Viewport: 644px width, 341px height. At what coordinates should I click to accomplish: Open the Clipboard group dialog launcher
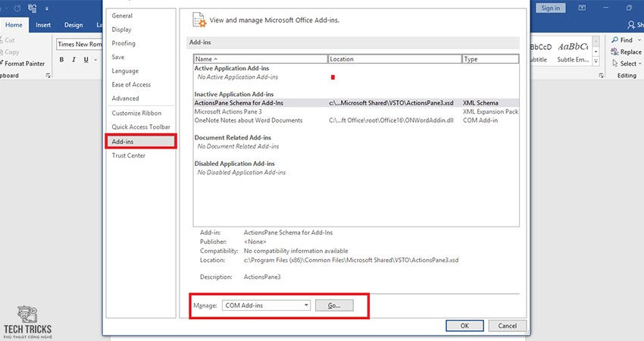(48, 76)
